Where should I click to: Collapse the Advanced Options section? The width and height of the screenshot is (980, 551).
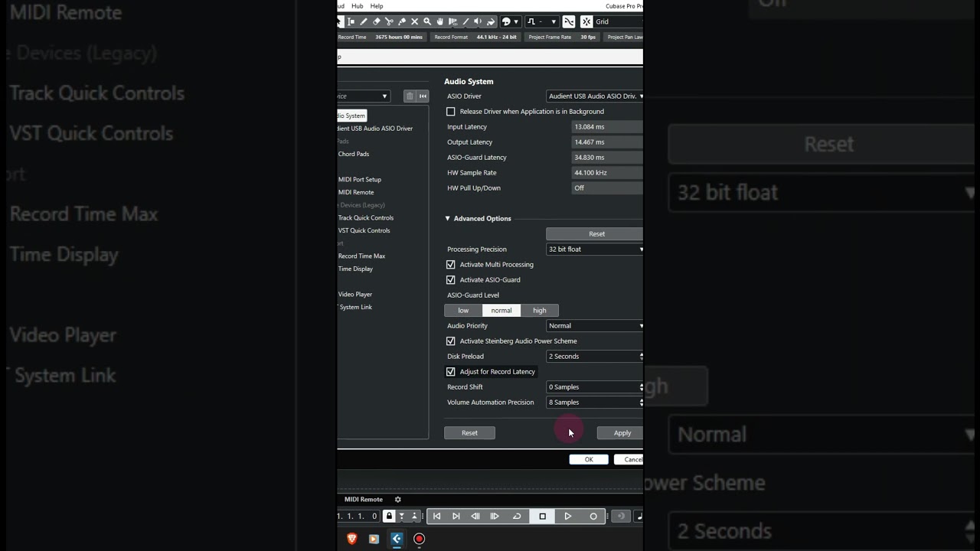click(x=448, y=218)
